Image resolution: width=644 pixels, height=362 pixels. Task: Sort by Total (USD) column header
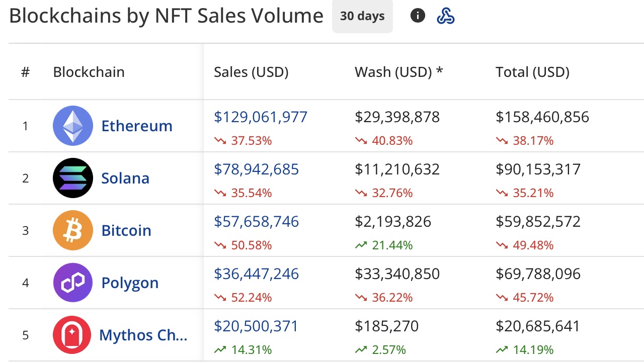tap(532, 72)
